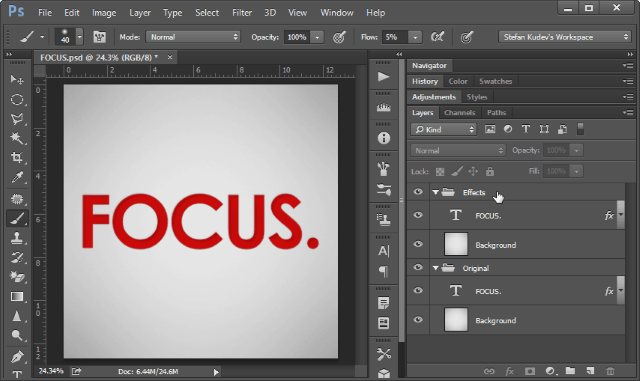Filter layers by adjustment layers
The width and height of the screenshot is (640, 381).
point(508,129)
